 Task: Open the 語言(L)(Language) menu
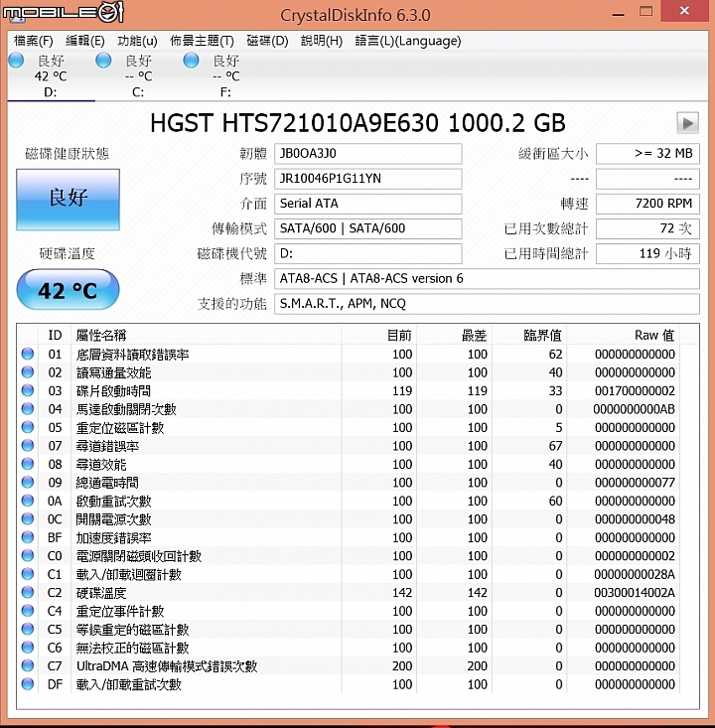pos(408,41)
